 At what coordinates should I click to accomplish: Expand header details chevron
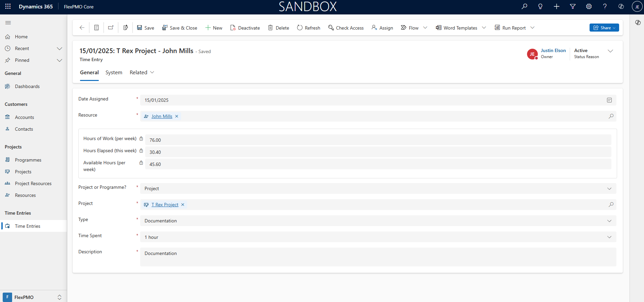tap(610, 51)
